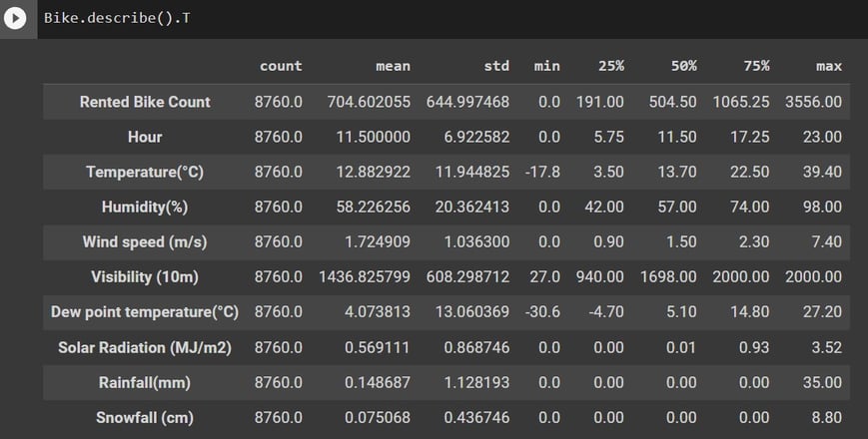868x439 pixels.
Task: Select the 25% value 191.00
Action: click(600, 102)
